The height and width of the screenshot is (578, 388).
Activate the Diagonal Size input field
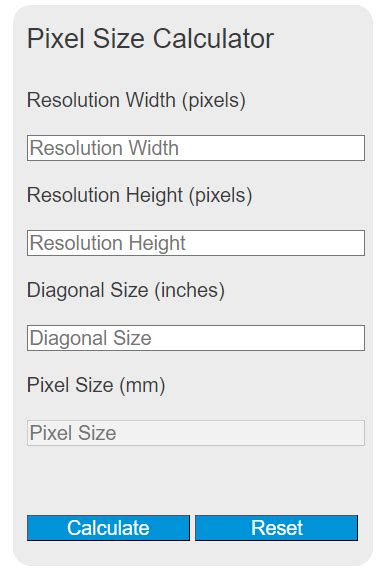196,338
